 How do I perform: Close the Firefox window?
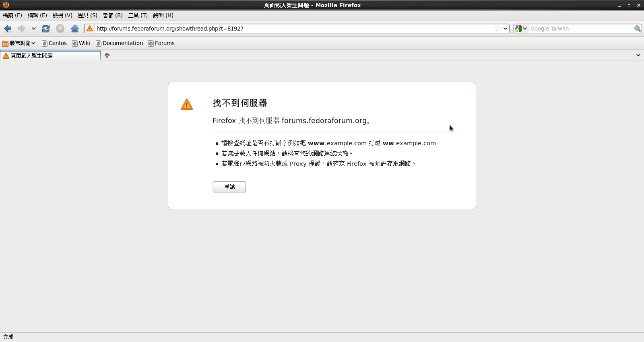tap(639, 5)
